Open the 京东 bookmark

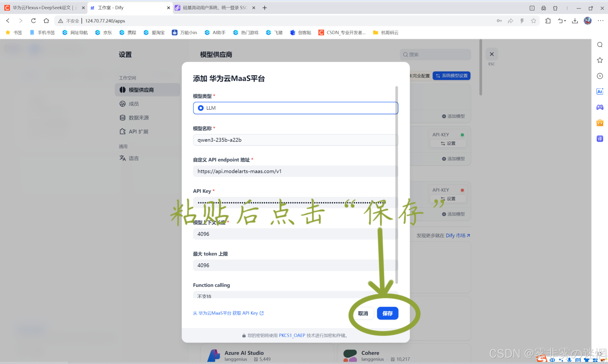pyautogui.click(x=104, y=33)
